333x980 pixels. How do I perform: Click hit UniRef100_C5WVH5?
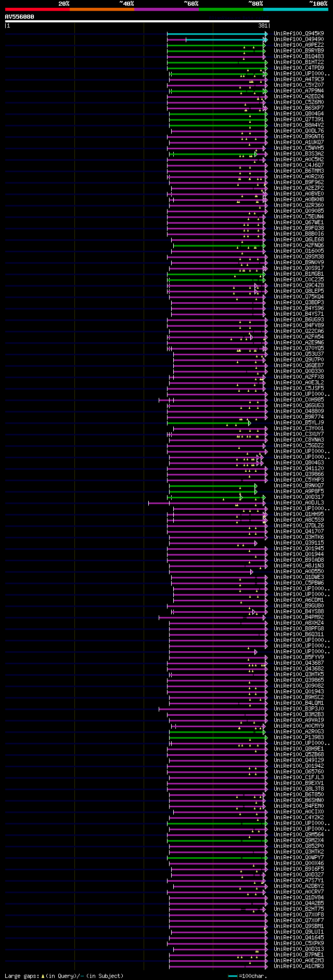[299, 148]
